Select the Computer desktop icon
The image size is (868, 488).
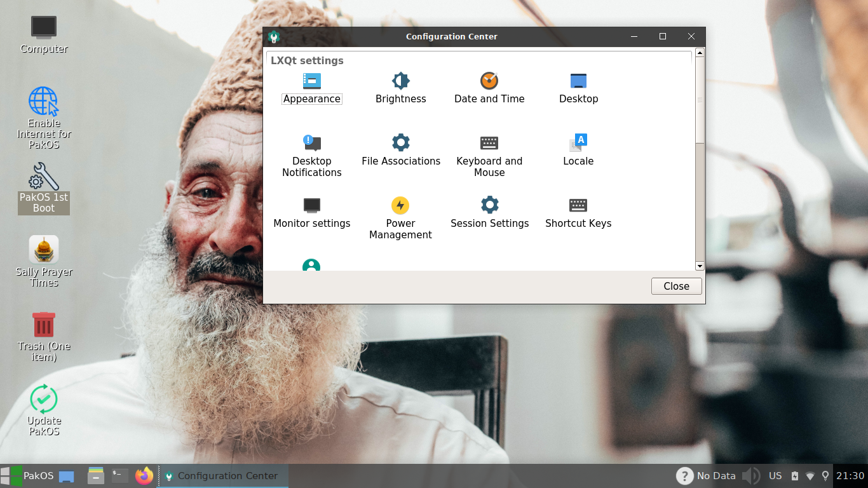44,35
